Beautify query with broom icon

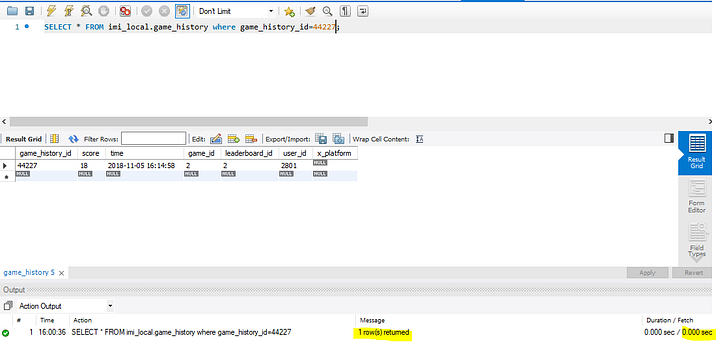pyautogui.click(x=310, y=11)
